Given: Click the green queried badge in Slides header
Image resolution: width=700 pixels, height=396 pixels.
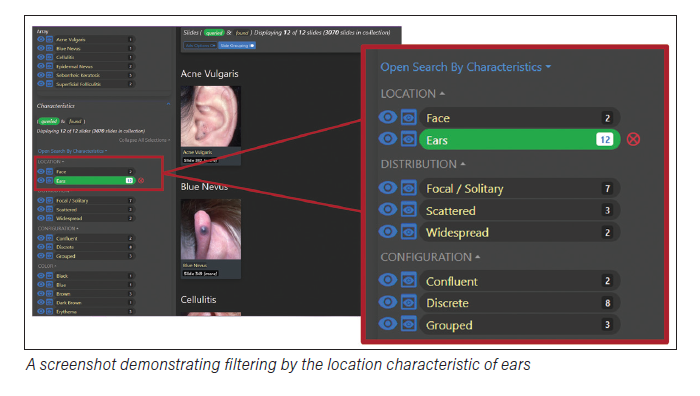Looking at the screenshot, I should [x=214, y=33].
